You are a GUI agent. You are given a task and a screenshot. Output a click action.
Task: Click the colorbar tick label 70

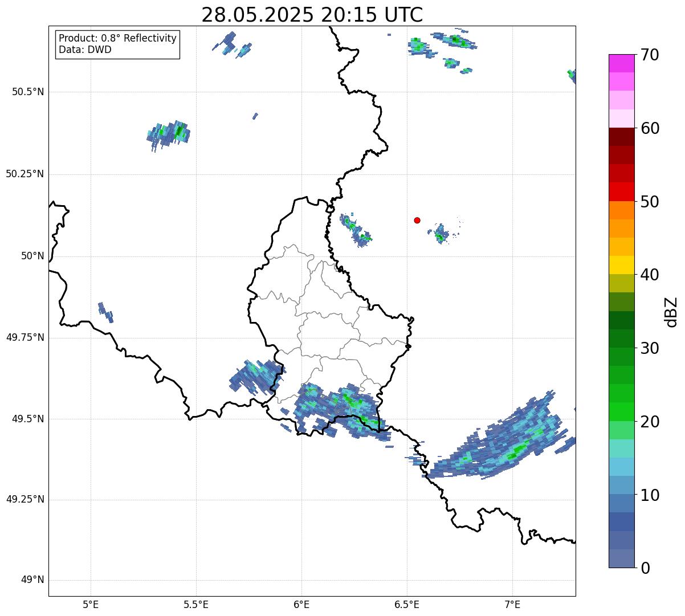click(x=650, y=55)
